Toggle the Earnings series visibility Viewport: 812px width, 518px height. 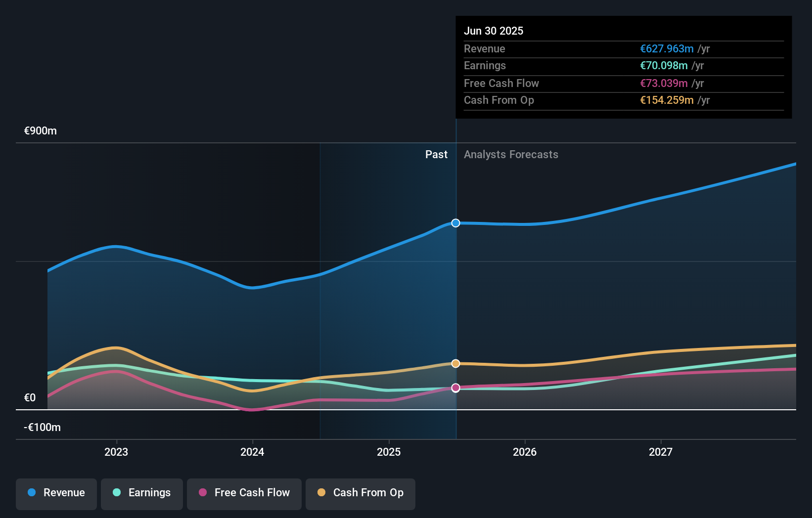point(141,493)
